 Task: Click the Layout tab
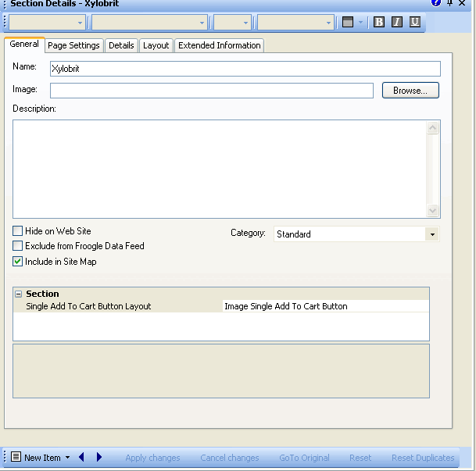156,45
